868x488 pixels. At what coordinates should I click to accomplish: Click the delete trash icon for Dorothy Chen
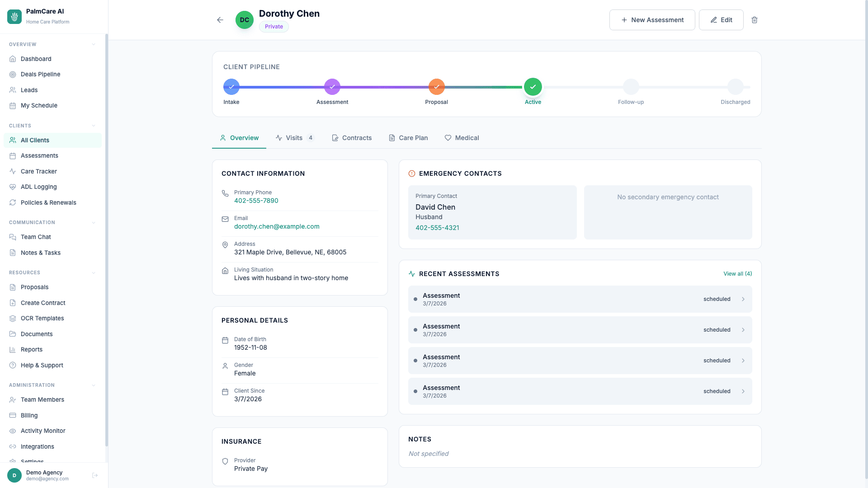pos(755,19)
